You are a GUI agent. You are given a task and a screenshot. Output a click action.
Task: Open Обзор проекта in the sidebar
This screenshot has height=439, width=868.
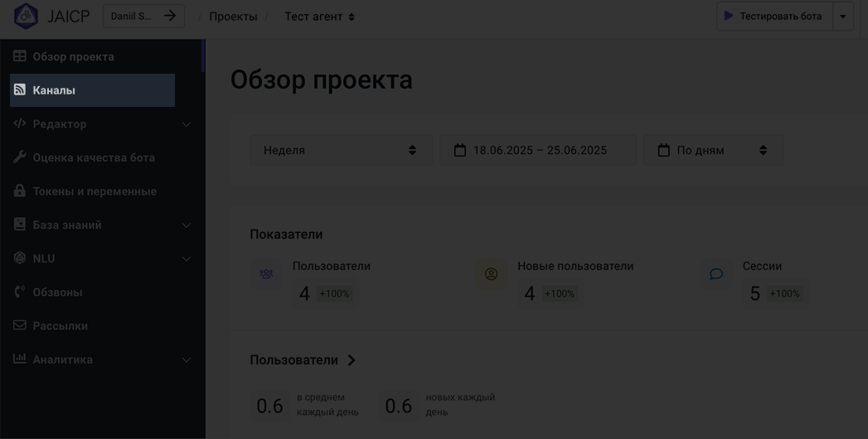[x=73, y=56]
